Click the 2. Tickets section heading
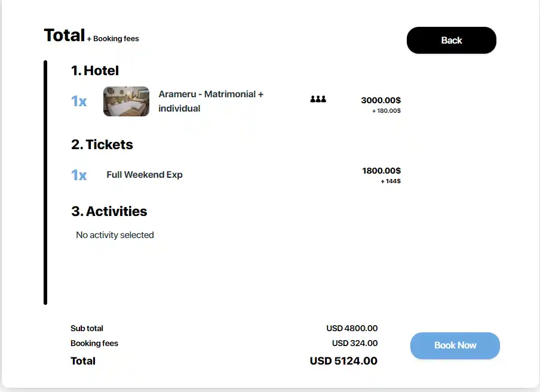The image size is (540, 392). (102, 144)
